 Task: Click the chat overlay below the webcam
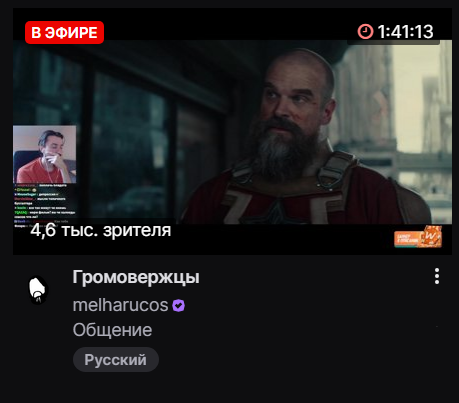(45, 204)
